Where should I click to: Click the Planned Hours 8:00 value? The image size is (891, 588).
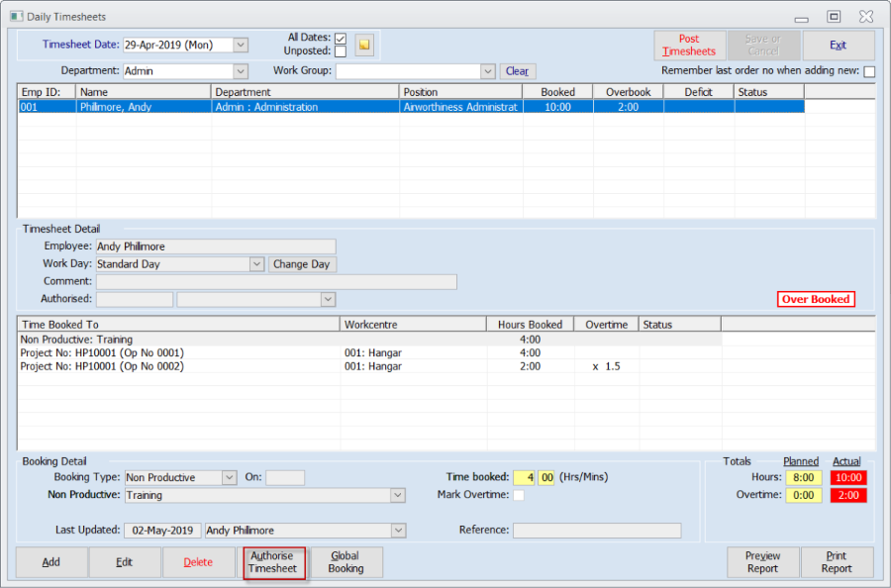coord(804,478)
